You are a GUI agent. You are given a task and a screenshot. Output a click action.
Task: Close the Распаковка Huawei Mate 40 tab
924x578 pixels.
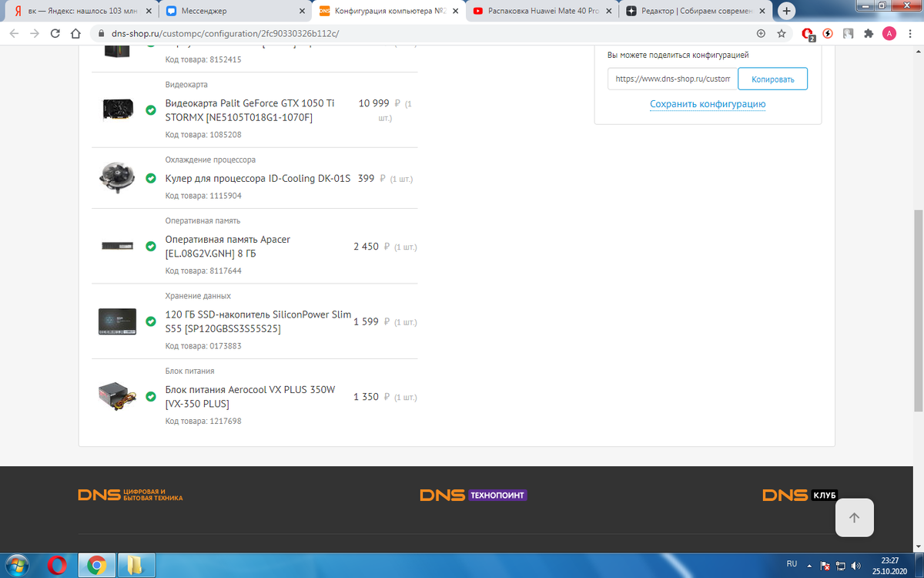608,11
